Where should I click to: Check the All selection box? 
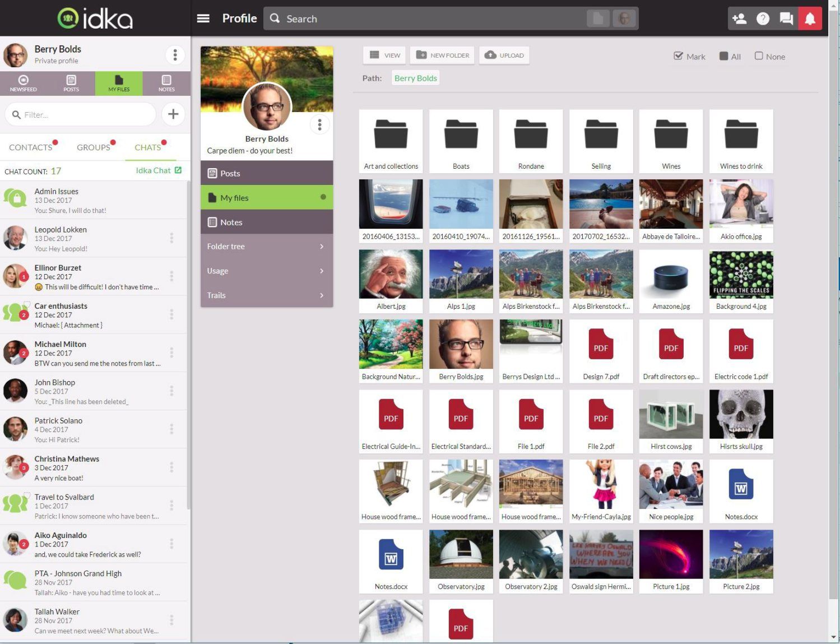click(724, 56)
